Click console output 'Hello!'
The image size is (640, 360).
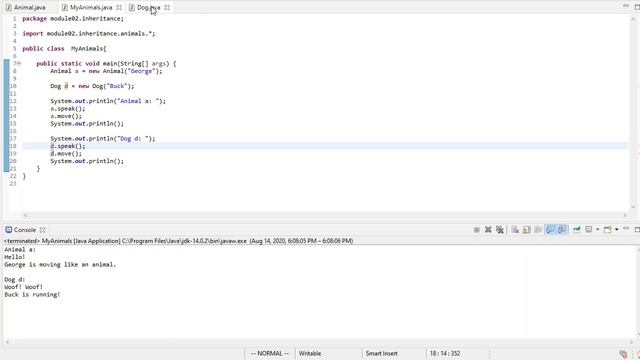pos(15,257)
